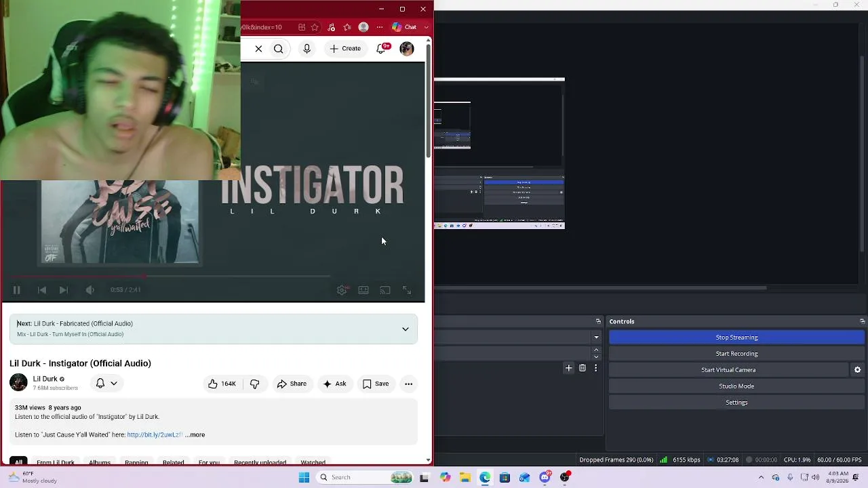Image resolution: width=868 pixels, height=488 pixels.
Task: Skip to the previous video in the player
Action: coord(42,290)
